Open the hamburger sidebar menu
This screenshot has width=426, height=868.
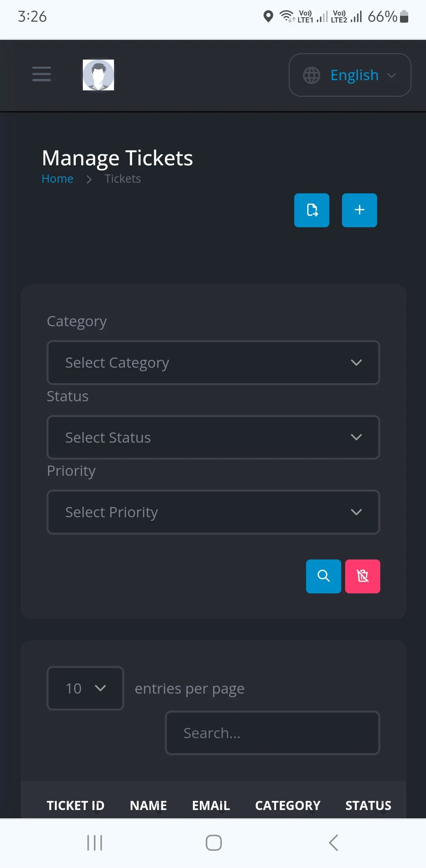[x=41, y=74]
